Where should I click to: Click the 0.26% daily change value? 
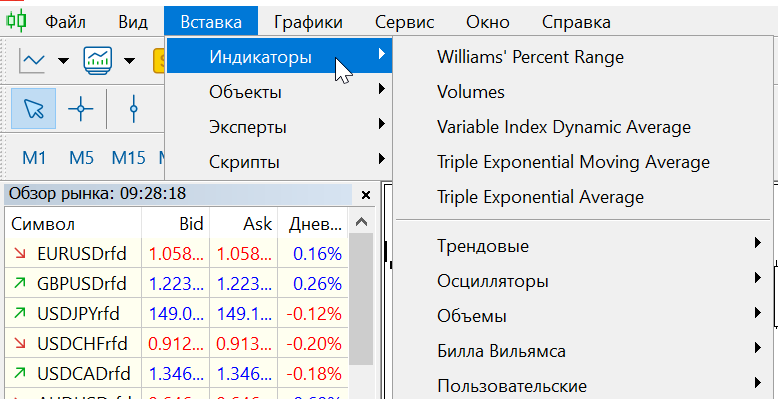[318, 284]
